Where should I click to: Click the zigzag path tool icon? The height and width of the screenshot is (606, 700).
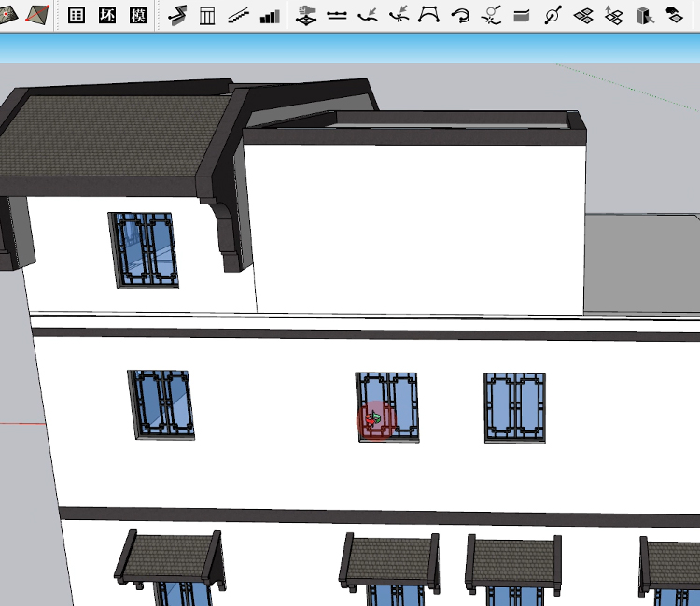(x=177, y=16)
